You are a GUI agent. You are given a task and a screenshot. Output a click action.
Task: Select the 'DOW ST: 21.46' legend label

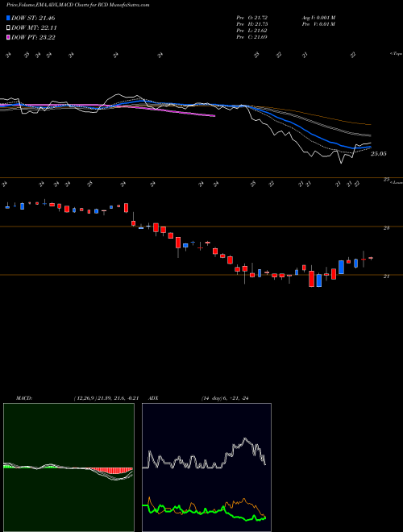pos(33,18)
